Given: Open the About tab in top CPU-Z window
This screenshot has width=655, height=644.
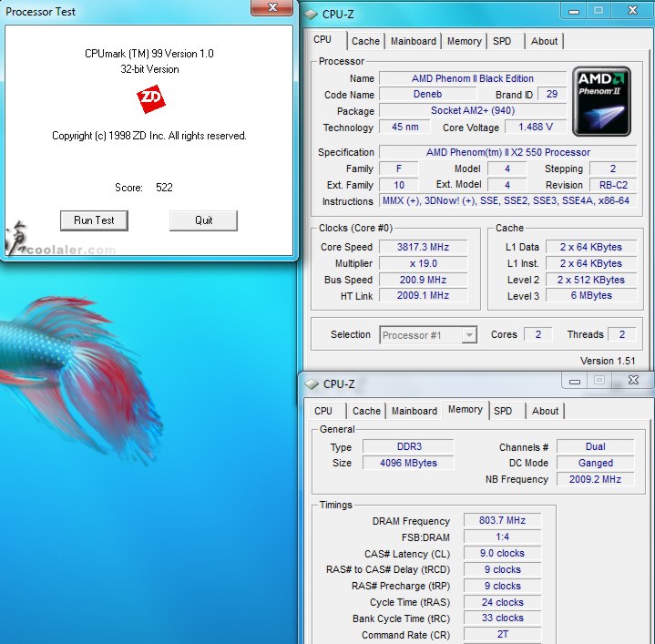Looking at the screenshot, I should point(544,41).
